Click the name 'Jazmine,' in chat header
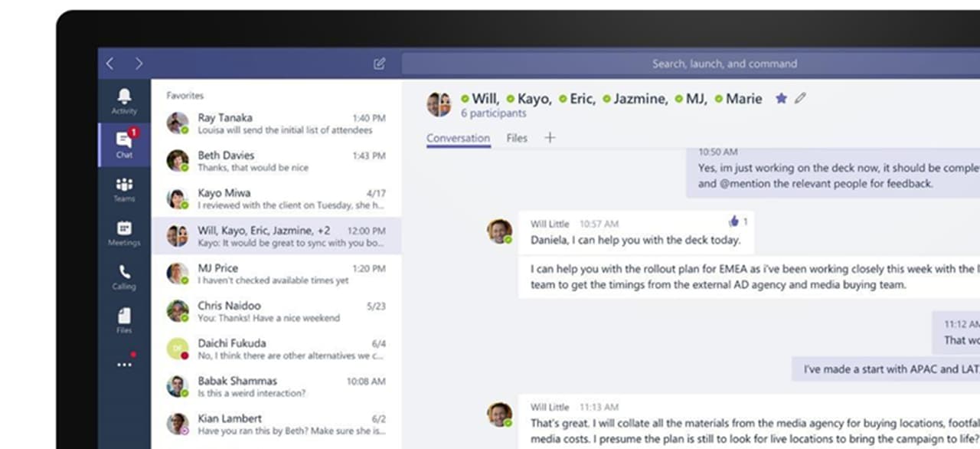980x449 pixels. click(x=640, y=98)
